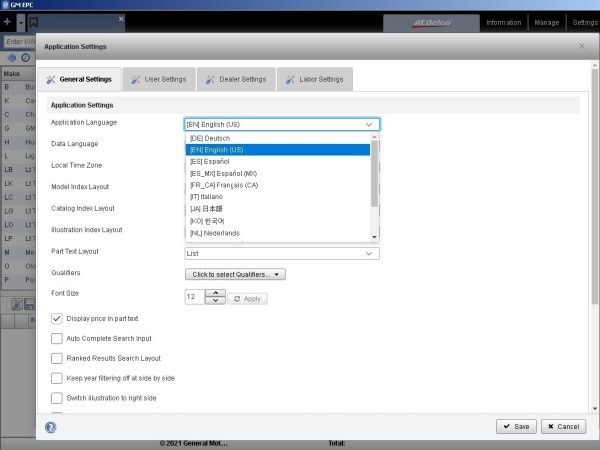Image resolution: width=600 pixels, height=450 pixels.
Task: Click the edit icon in background lower toolbar
Action: pos(16,305)
